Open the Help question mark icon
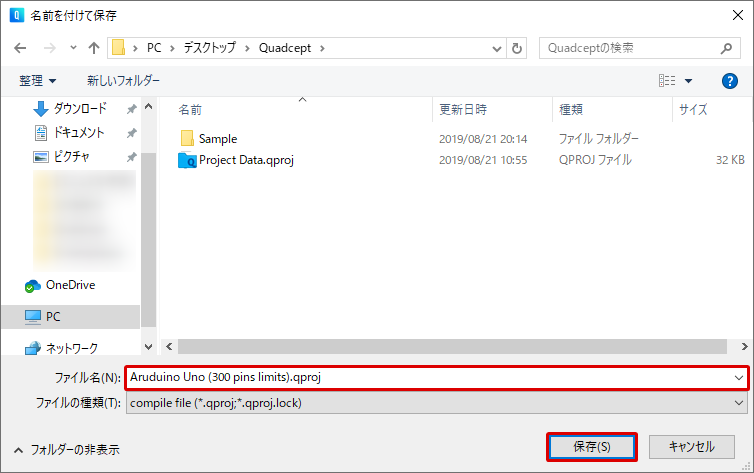The height and width of the screenshot is (473, 754). coord(729,81)
